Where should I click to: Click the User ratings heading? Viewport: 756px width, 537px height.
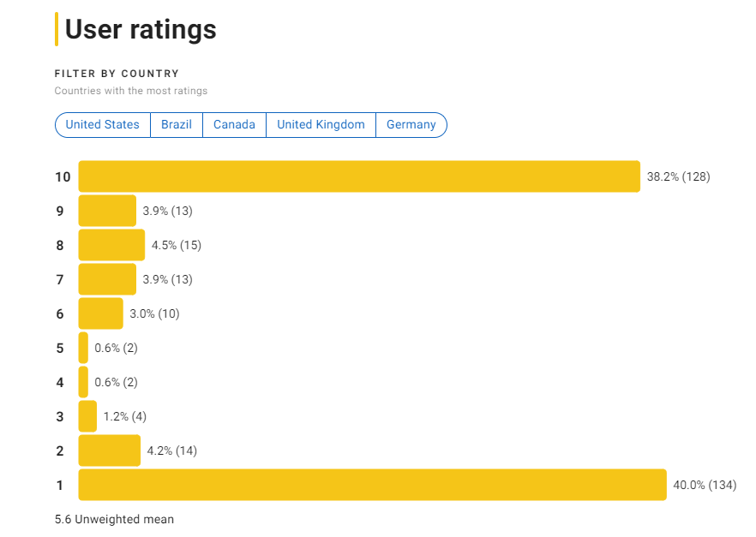141,30
